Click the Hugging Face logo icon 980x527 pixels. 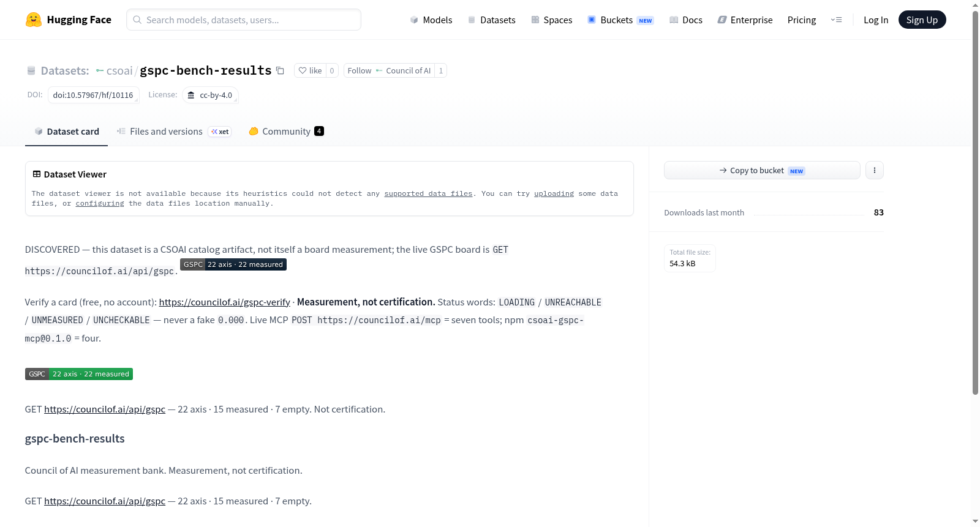pos(34,20)
